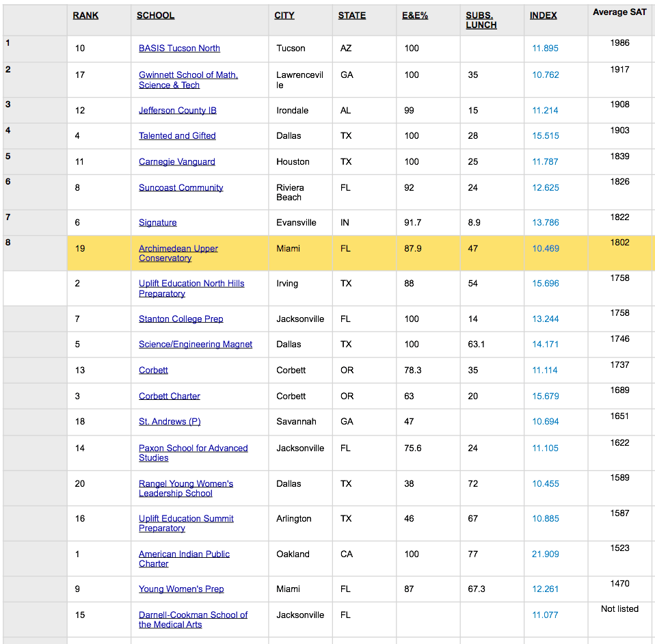Open Darnell-Cookman School of the Medical Arts link
Screen dimensions: 655x644
[193, 620]
